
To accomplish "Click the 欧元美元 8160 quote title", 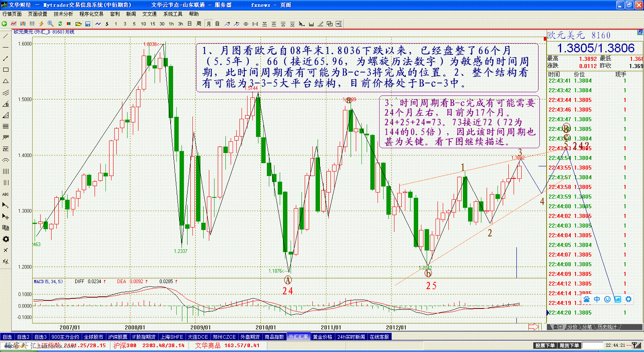I will (579, 35).
